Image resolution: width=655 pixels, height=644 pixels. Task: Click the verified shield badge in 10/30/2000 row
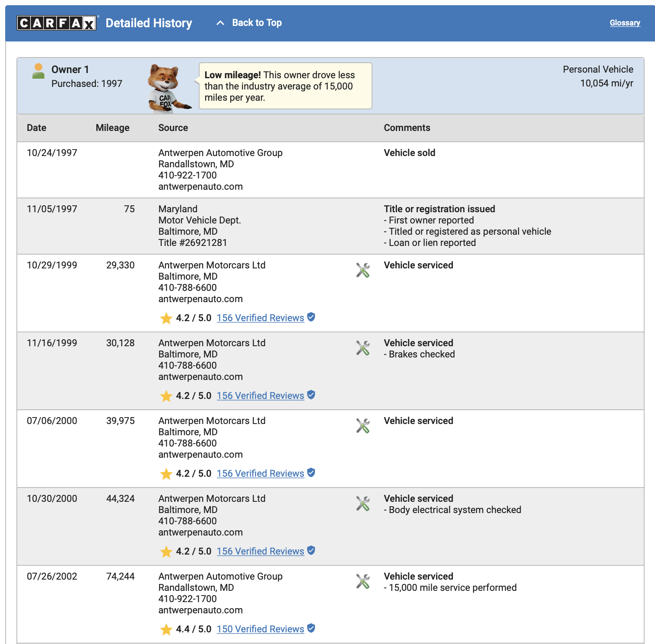pos(311,551)
